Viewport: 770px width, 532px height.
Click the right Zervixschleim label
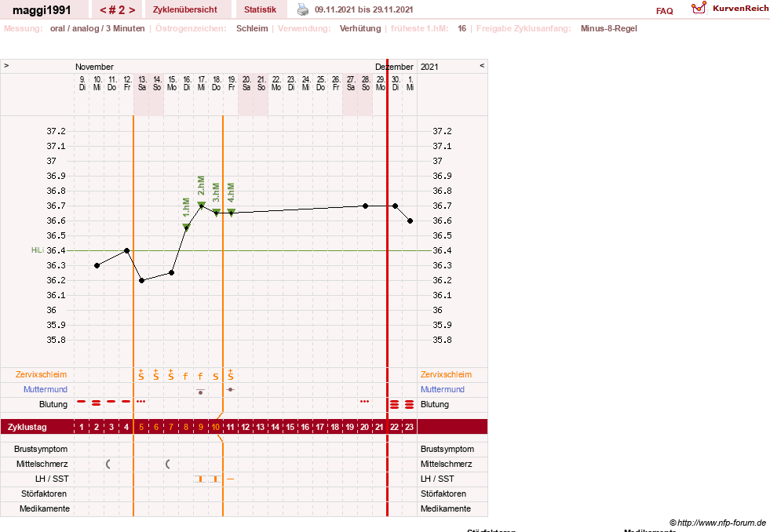click(x=446, y=374)
